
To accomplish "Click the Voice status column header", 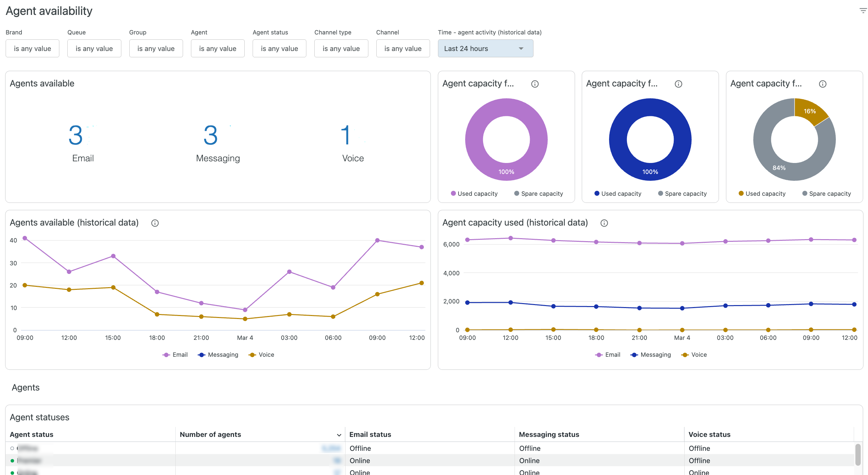I will tap(709, 434).
